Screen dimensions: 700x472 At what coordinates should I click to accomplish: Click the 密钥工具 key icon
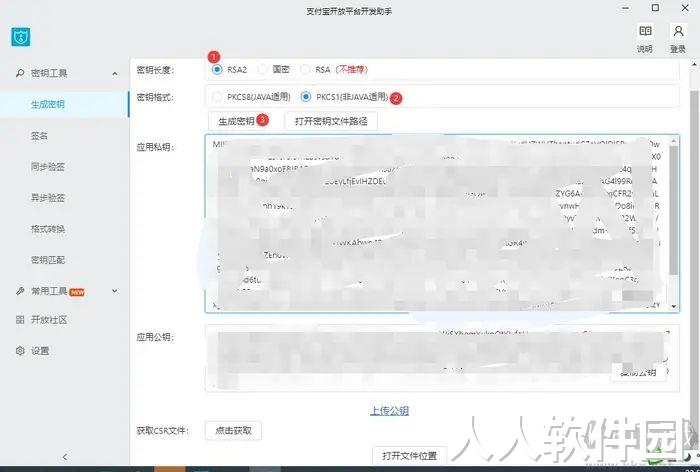coord(20,73)
